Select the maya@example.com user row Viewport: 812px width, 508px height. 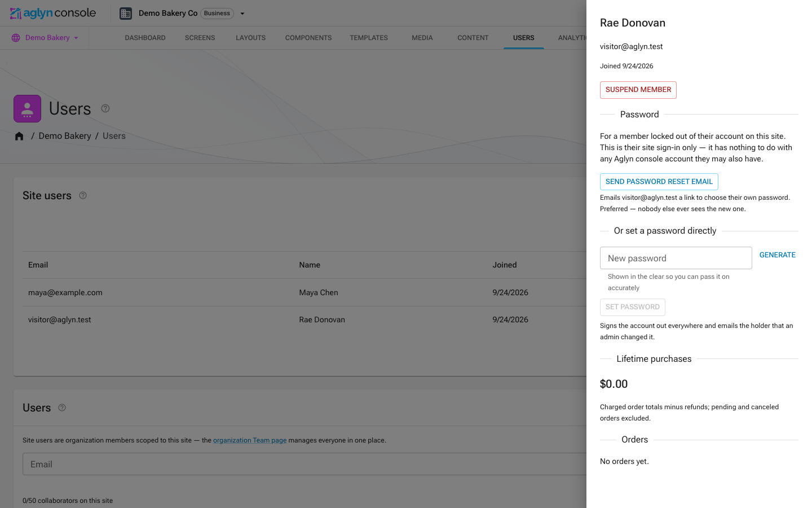(304, 292)
